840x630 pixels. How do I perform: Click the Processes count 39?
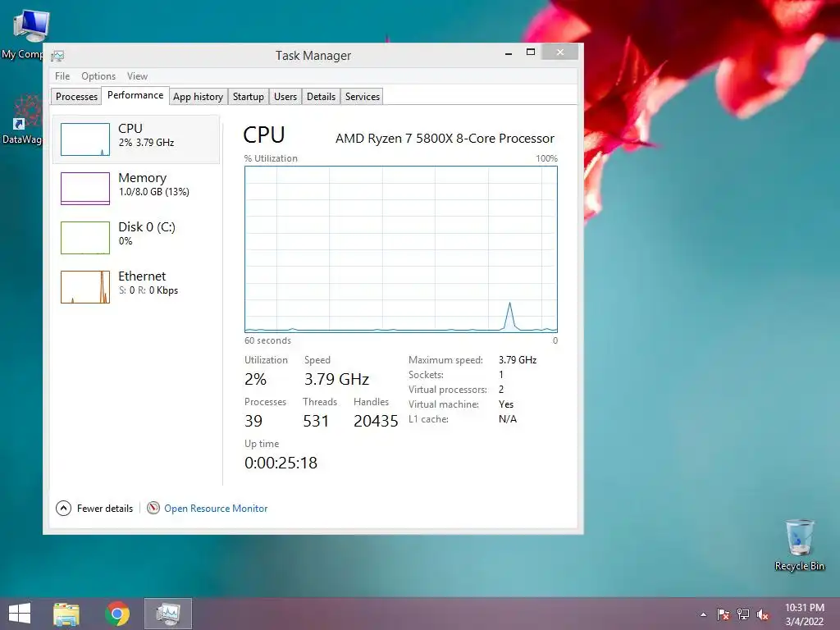253,421
